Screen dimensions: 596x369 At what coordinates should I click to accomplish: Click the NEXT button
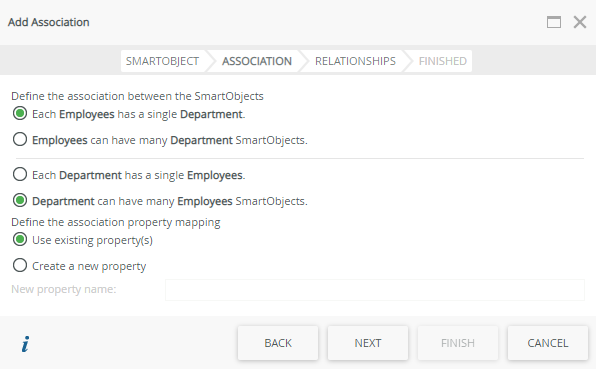(x=368, y=343)
